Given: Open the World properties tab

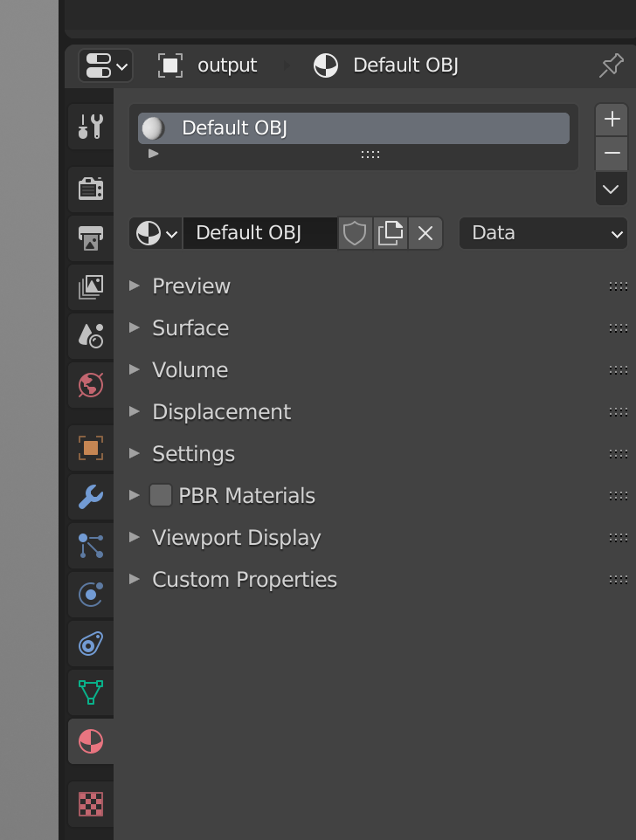Looking at the screenshot, I should (91, 385).
